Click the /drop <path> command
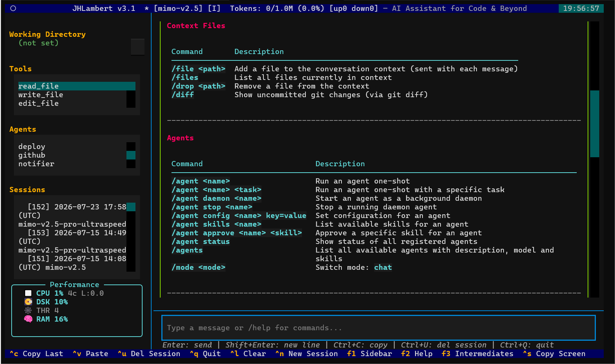The image size is (615, 364). tap(198, 86)
